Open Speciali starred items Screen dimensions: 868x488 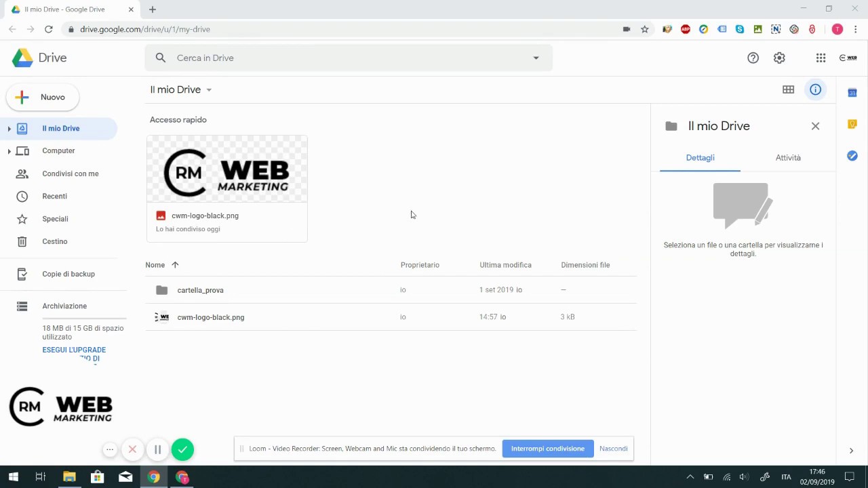click(55, 219)
